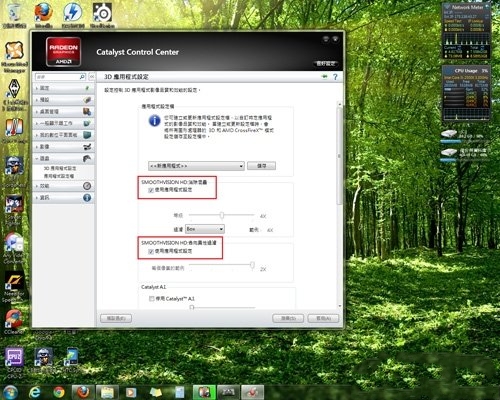Screen dimensions: 500x400
Task: Click the info icon on the Information row
Action: [87, 198]
